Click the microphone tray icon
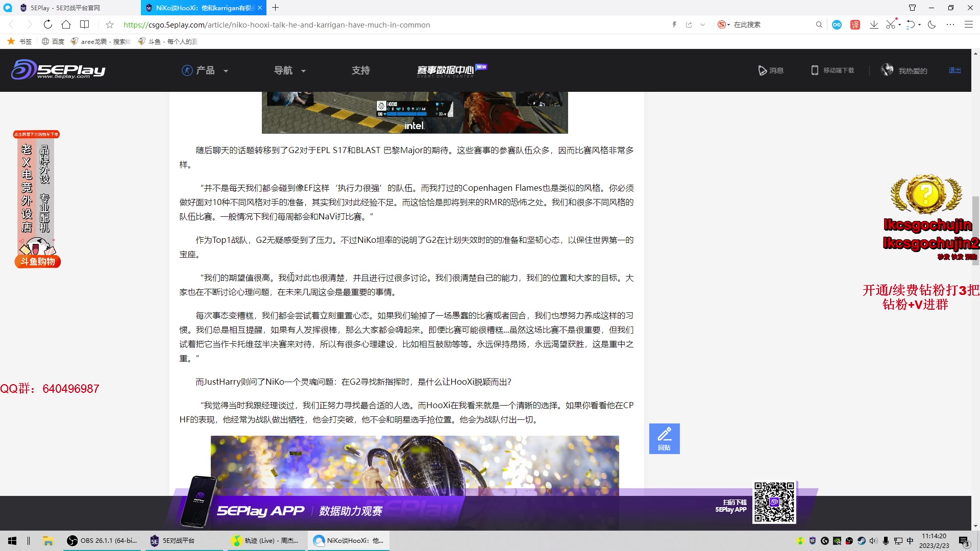The height and width of the screenshot is (551, 980). (886, 541)
